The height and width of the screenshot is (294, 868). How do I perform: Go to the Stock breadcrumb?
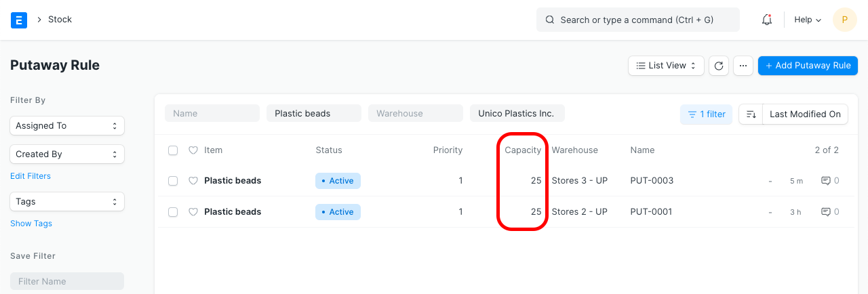click(60, 20)
